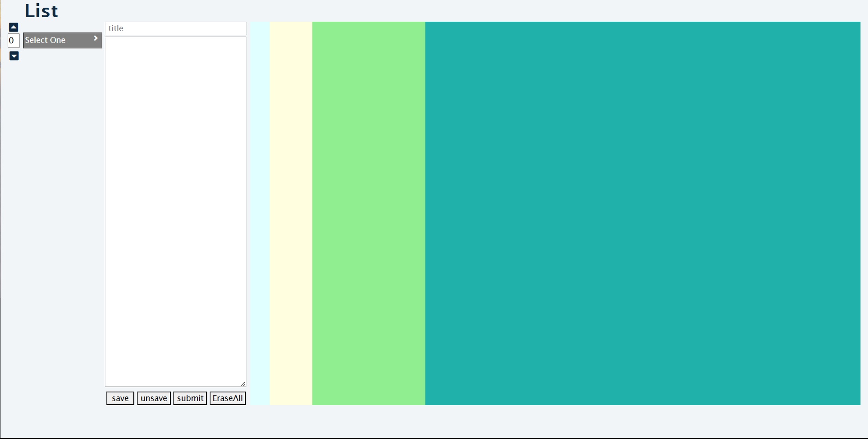Pick the large teal color panel
This screenshot has width=868, height=439.
pos(643,213)
